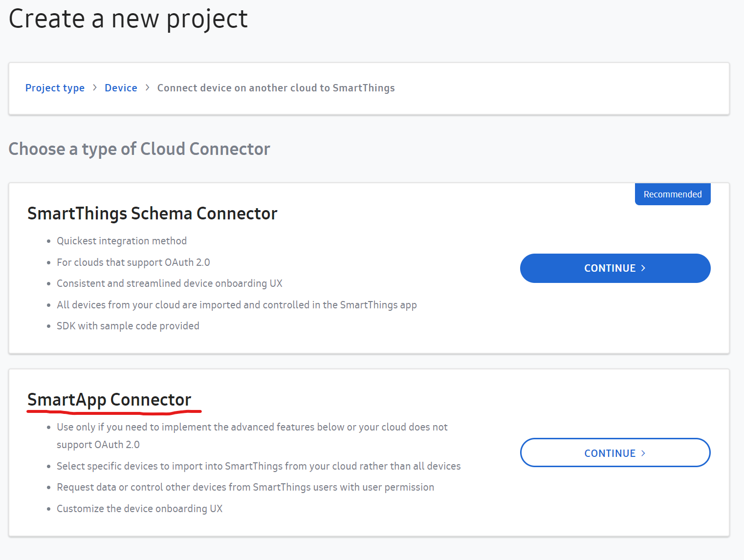
Task: Continue with SmartApp Connector
Action: (x=615, y=453)
